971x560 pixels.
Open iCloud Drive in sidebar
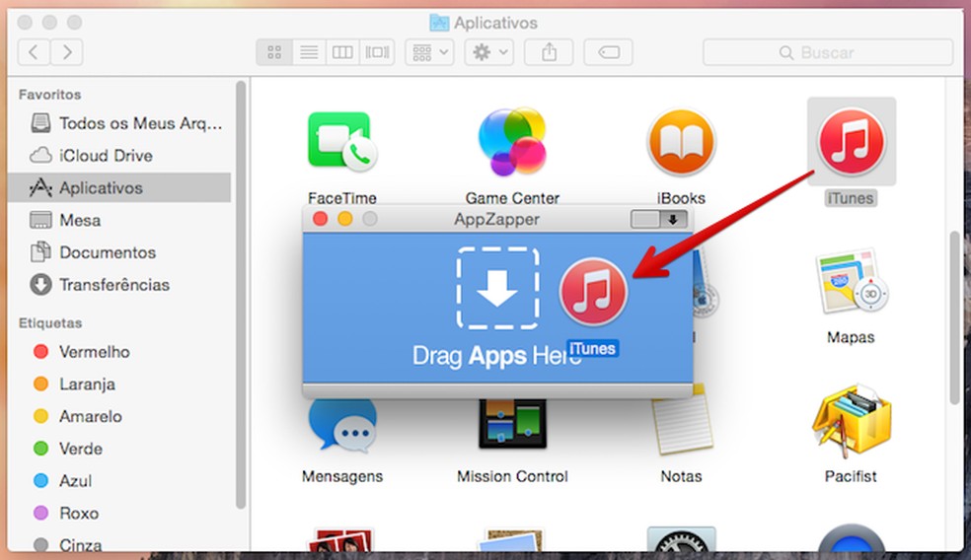tap(119, 156)
